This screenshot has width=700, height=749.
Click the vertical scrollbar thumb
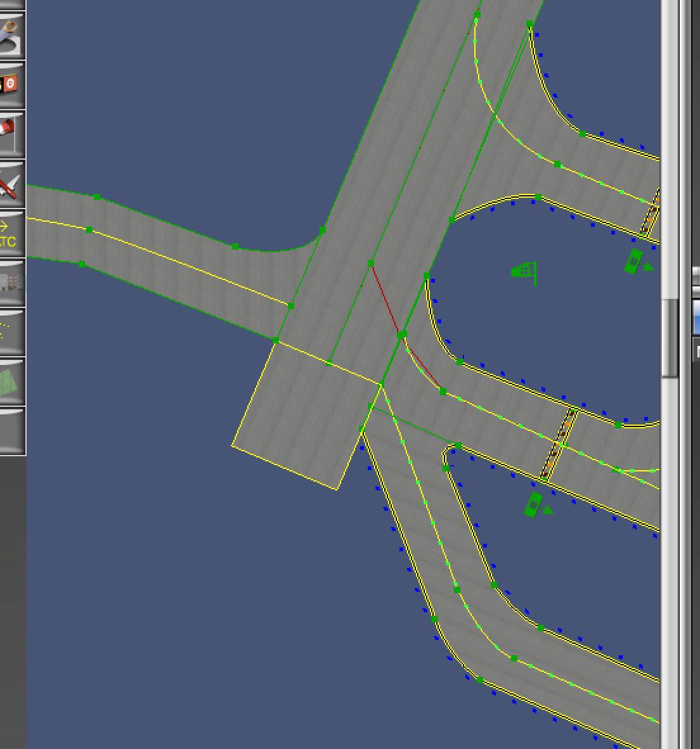[x=670, y=338]
